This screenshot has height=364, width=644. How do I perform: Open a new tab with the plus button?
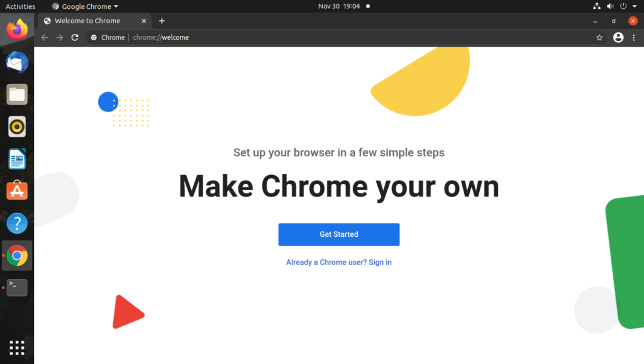[x=162, y=21]
